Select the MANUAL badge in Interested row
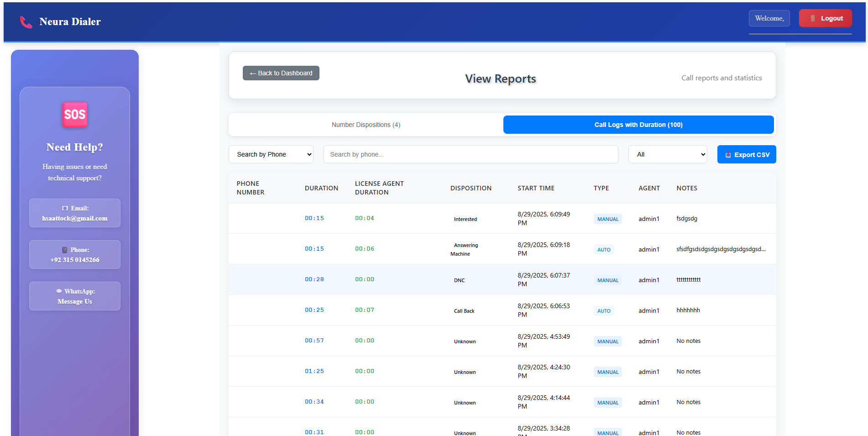This screenshot has width=868, height=436. pos(607,219)
